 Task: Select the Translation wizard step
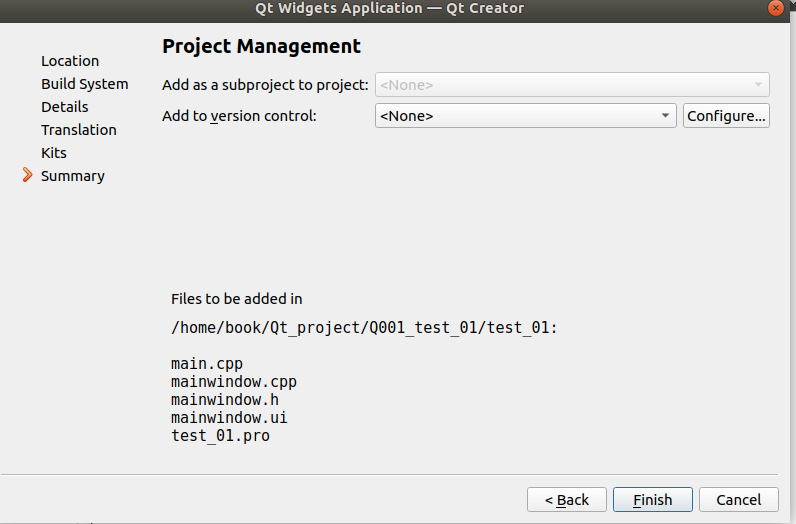point(79,130)
